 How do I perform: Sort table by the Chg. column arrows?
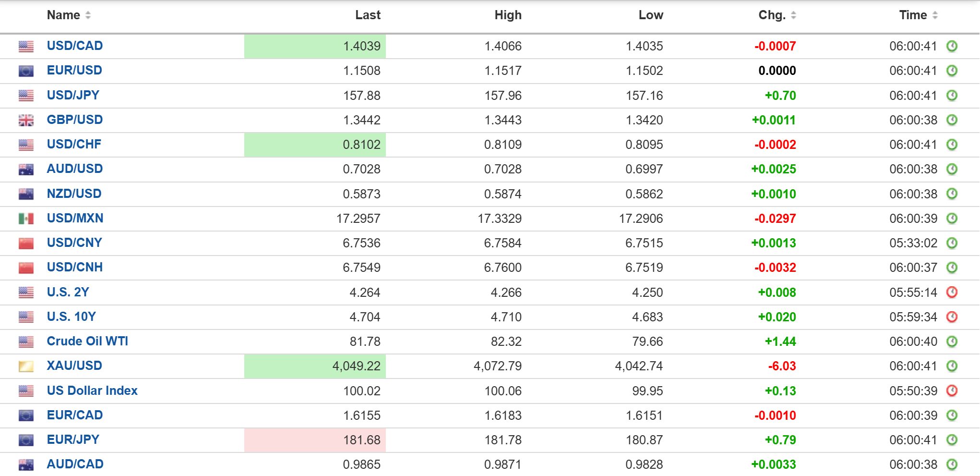tap(793, 15)
